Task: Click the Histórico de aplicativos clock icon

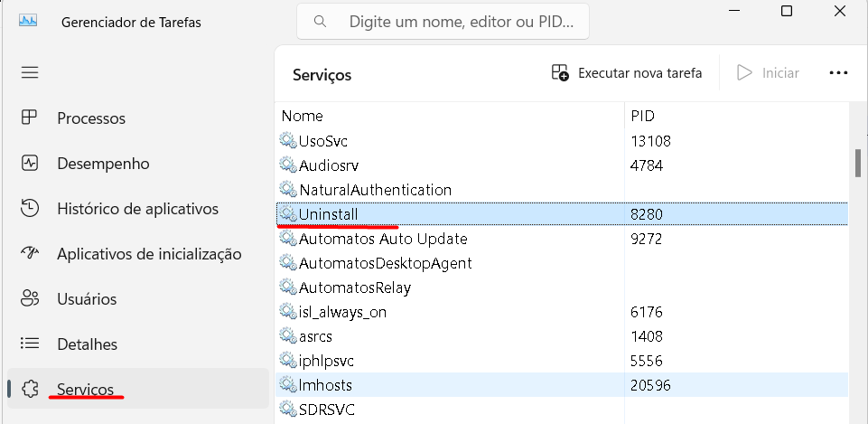Action: point(30,209)
